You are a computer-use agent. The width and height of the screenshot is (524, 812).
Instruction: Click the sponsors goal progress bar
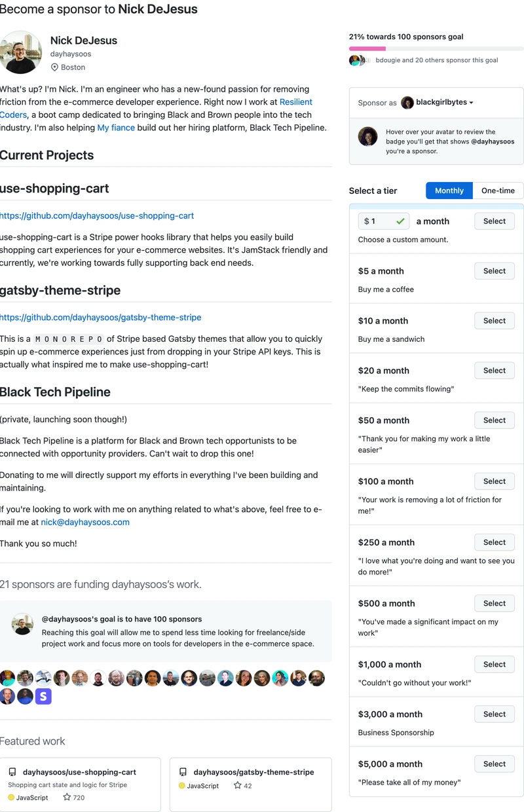[x=436, y=48]
